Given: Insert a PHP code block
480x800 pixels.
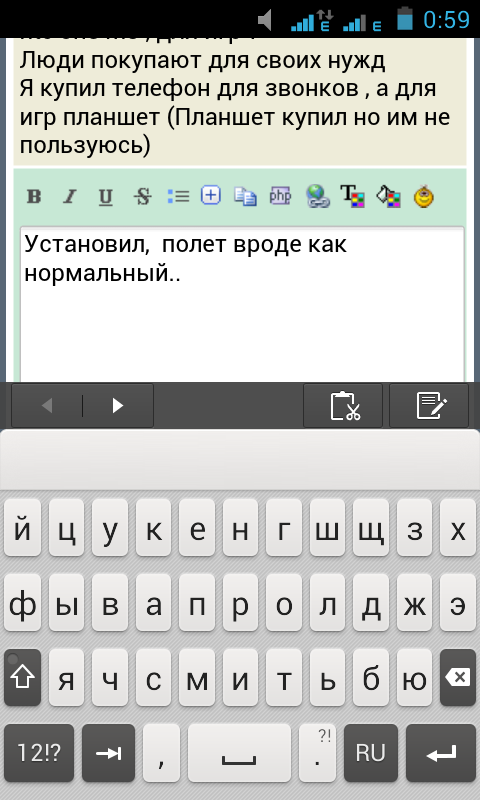Looking at the screenshot, I should click(x=280, y=196).
